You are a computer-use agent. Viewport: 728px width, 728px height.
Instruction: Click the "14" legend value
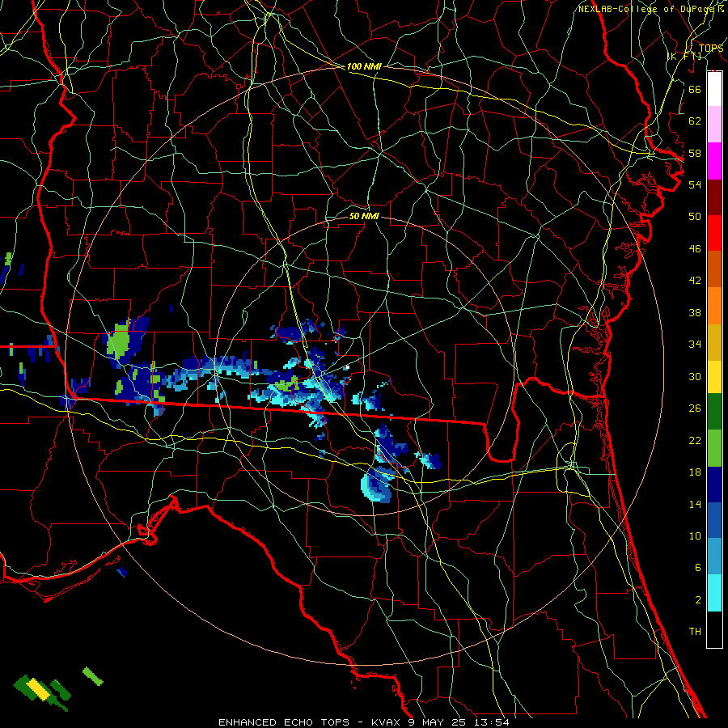(x=695, y=504)
